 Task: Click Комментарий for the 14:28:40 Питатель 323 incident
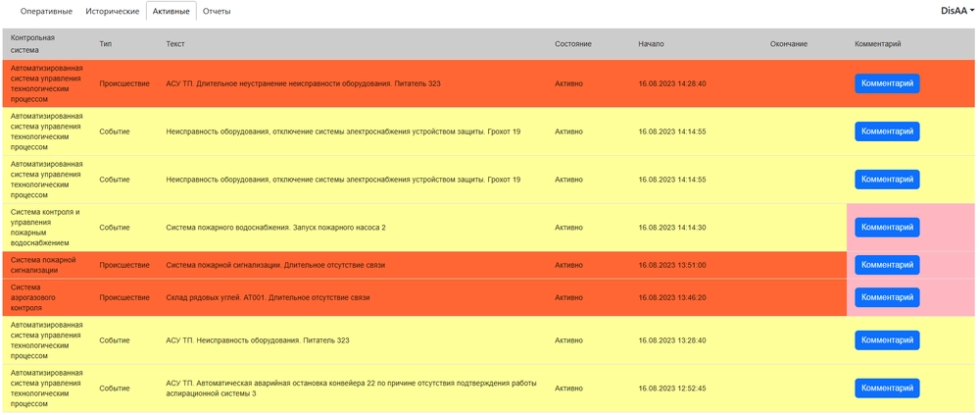887,83
